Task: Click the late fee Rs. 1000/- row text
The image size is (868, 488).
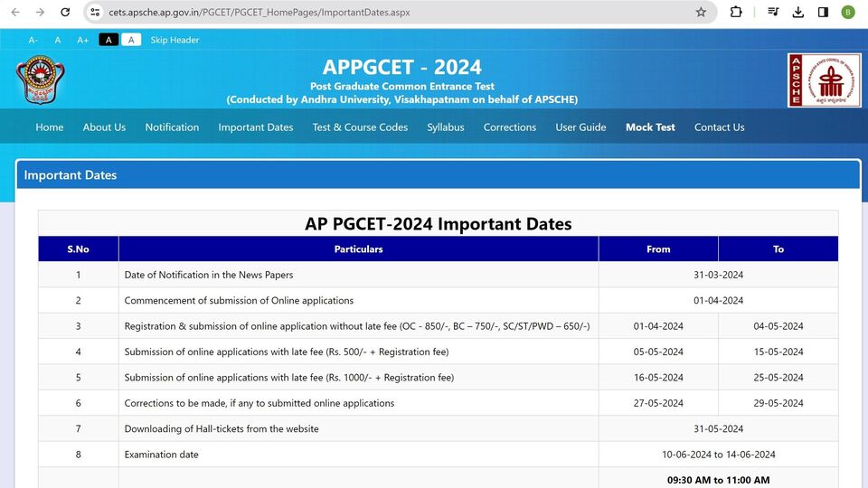Action: click(x=289, y=378)
